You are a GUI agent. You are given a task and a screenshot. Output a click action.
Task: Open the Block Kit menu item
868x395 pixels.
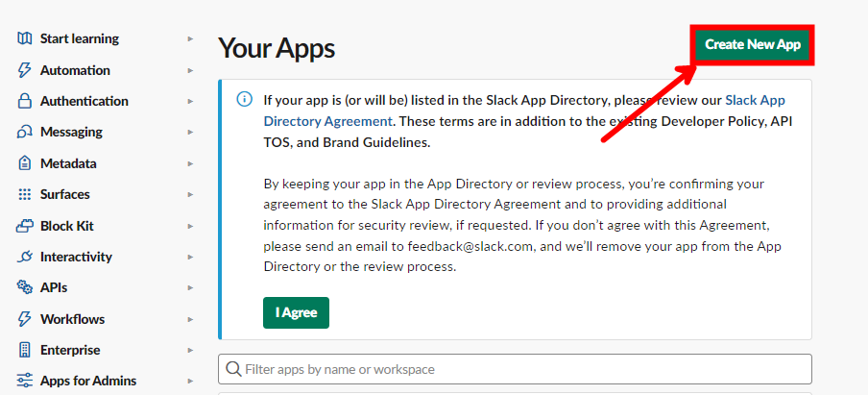[67, 226]
